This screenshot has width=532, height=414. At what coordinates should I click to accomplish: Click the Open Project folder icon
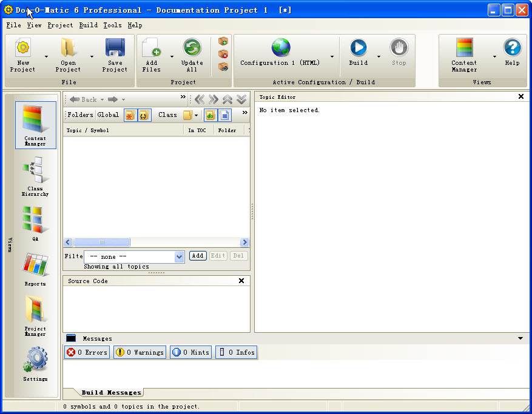tap(68, 47)
